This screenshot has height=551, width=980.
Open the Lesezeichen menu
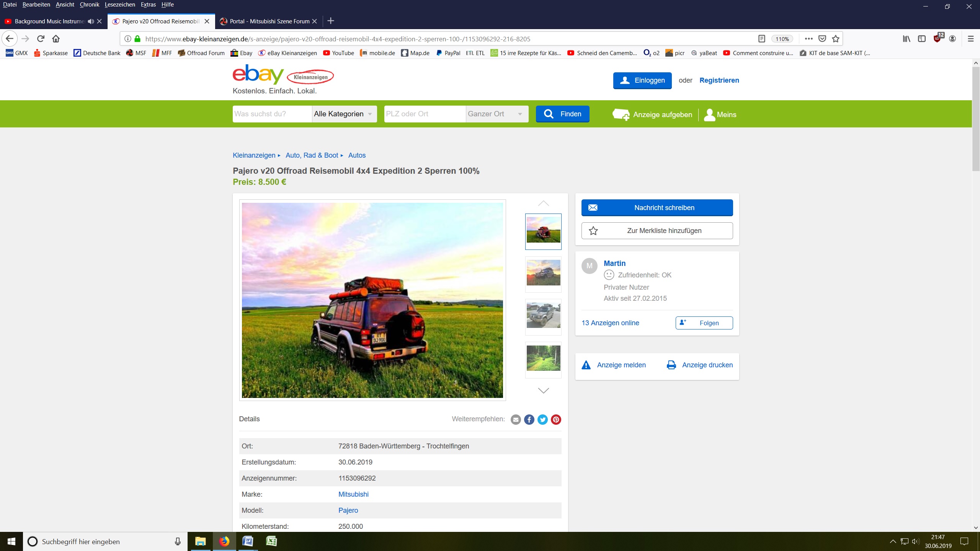120,5
